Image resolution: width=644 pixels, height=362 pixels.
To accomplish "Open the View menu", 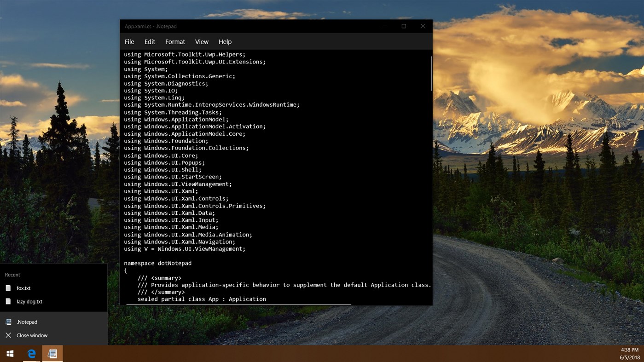I will [202, 41].
